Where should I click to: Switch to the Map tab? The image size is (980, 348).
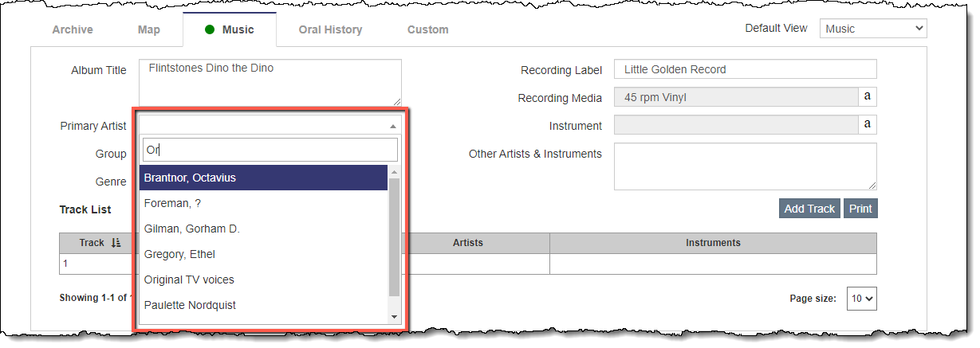click(149, 30)
